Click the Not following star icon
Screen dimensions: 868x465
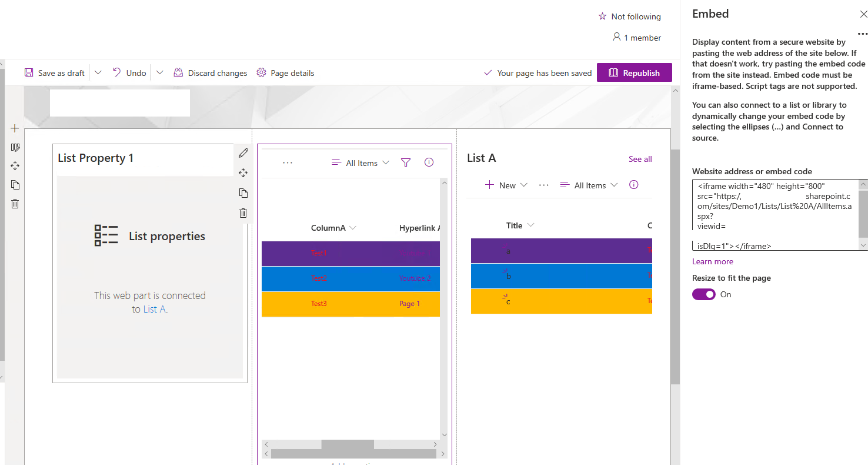[x=602, y=16]
